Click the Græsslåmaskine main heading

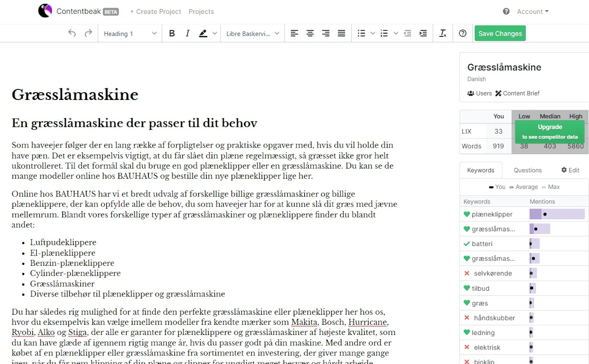75,95
